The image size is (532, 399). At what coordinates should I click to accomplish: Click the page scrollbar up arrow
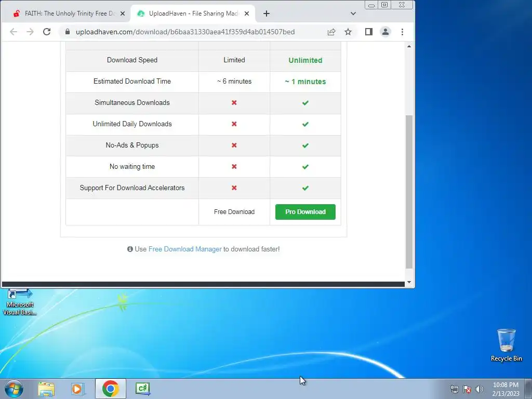pos(409,46)
